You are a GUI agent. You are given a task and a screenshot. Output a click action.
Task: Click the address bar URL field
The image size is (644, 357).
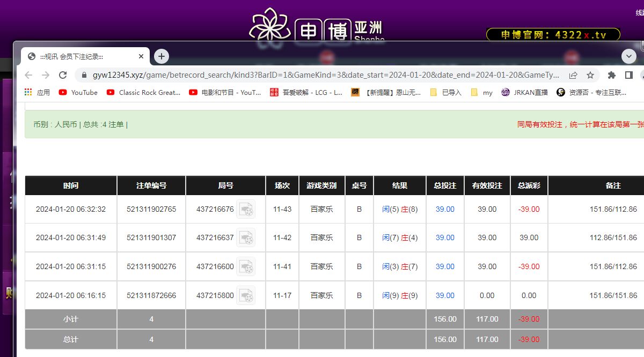click(326, 75)
